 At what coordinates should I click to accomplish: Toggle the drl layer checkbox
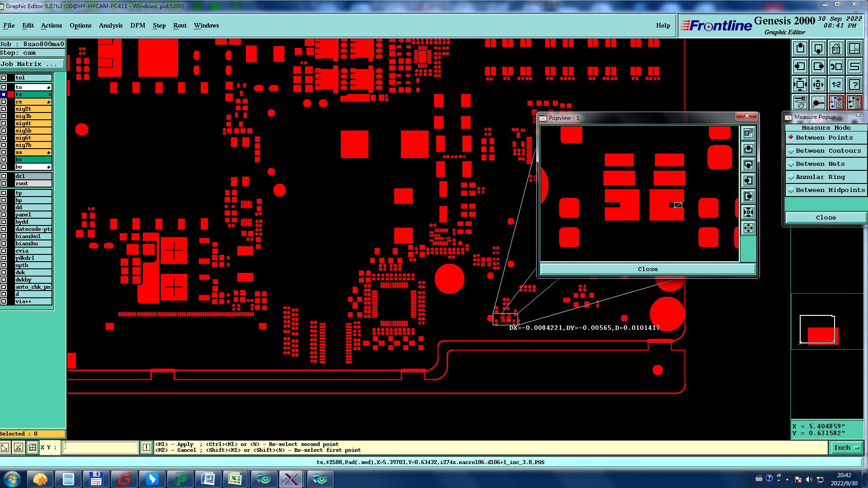[4, 176]
